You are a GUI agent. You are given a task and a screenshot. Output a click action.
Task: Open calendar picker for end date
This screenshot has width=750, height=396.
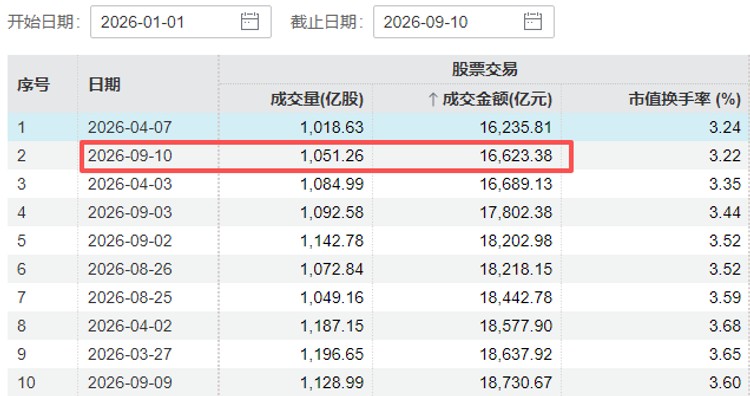(x=533, y=22)
